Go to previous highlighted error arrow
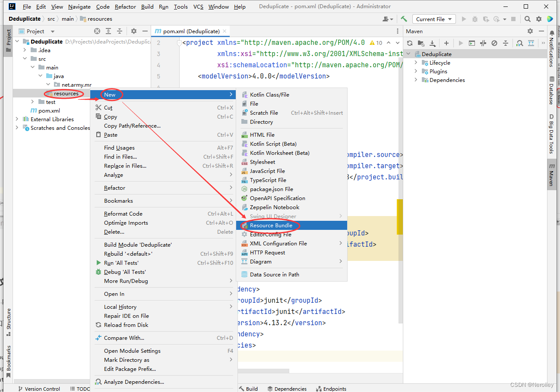 (388, 43)
